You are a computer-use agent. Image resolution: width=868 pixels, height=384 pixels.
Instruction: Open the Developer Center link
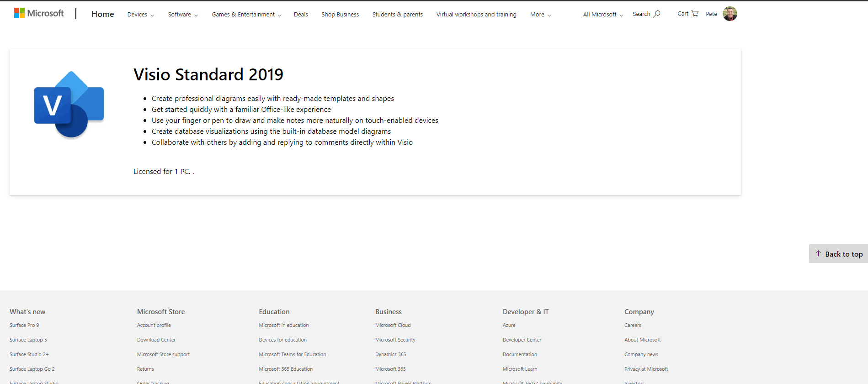522,340
